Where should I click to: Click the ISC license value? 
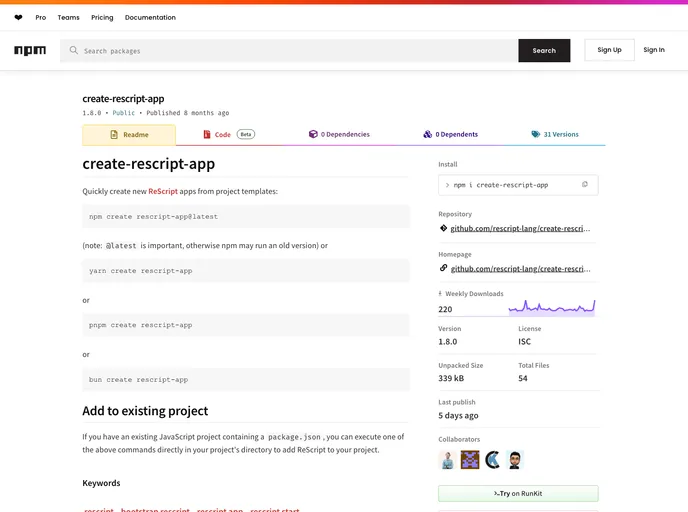tap(524, 341)
